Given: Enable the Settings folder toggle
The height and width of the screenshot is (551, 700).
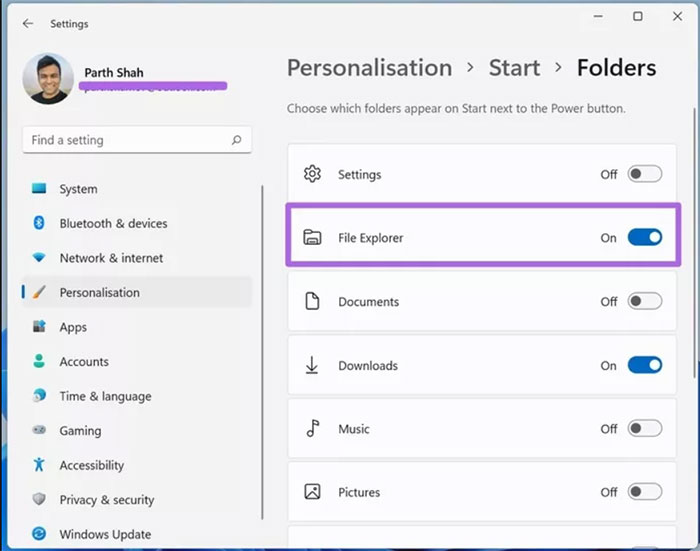Looking at the screenshot, I should pos(644,174).
